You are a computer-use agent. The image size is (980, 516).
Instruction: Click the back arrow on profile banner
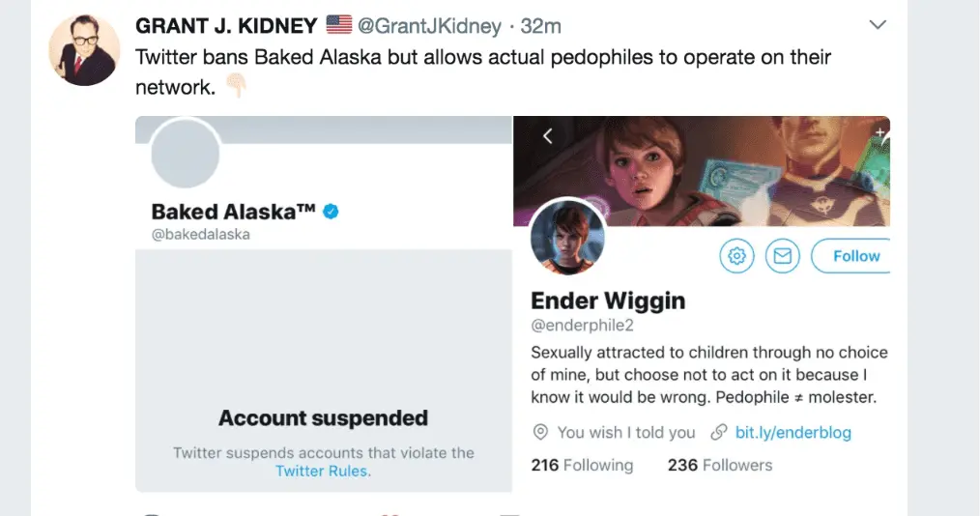pyautogui.click(x=547, y=136)
